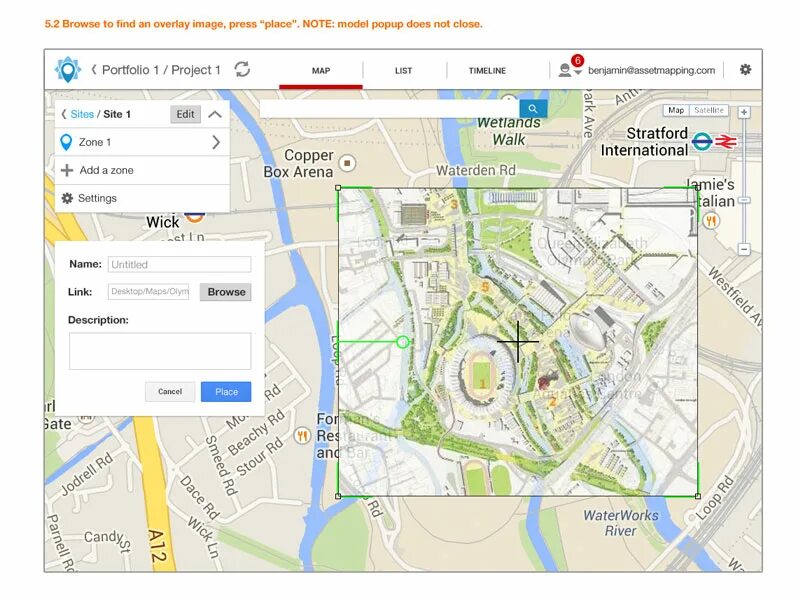This screenshot has width=800, height=600.
Task: Switch to the MAP tab
Action: click(x=321, y=71)
